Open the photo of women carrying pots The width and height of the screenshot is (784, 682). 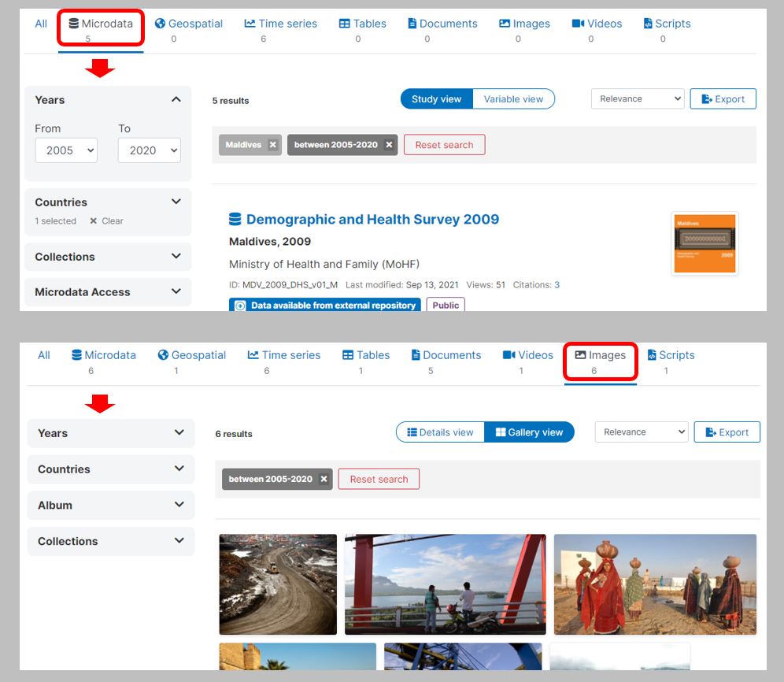tap(655, 584)
